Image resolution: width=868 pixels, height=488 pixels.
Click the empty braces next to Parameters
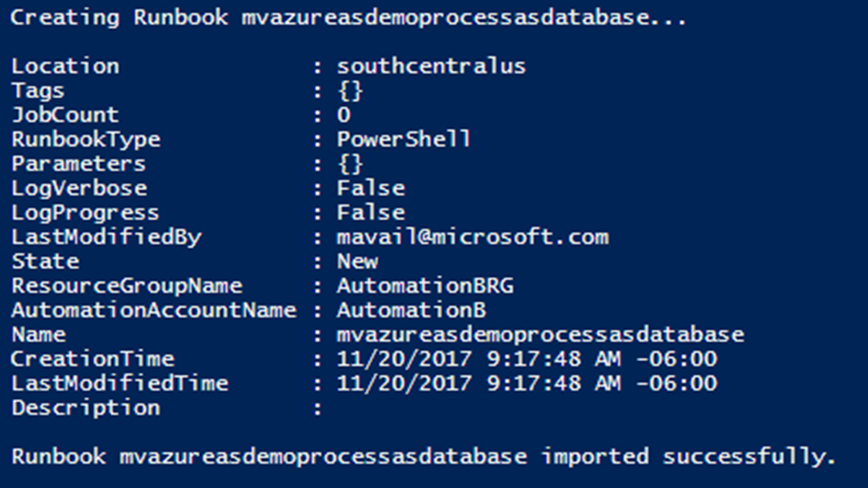point(349,164)
